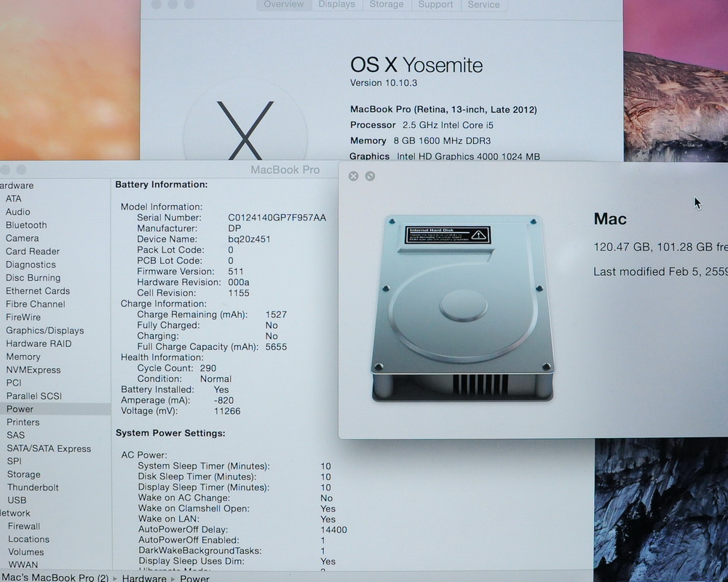Click the battery serial number C0124140GP7F957AA

click(x=277, y=218)
